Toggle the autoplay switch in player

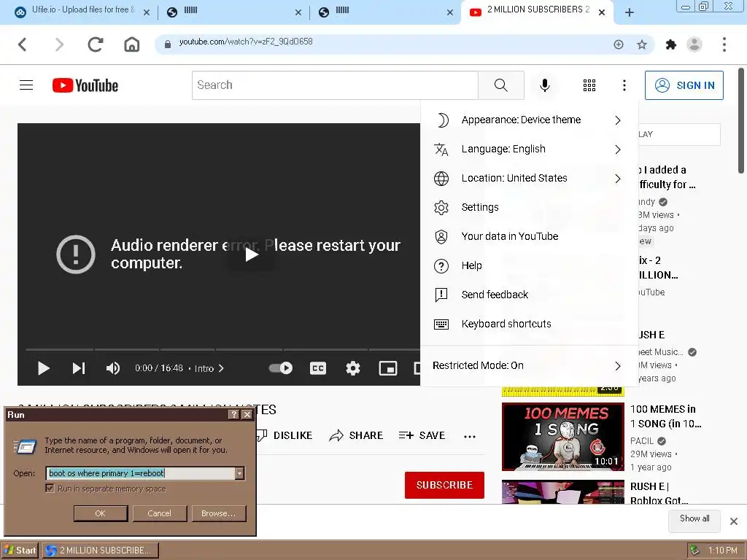[x=281, y=368]
